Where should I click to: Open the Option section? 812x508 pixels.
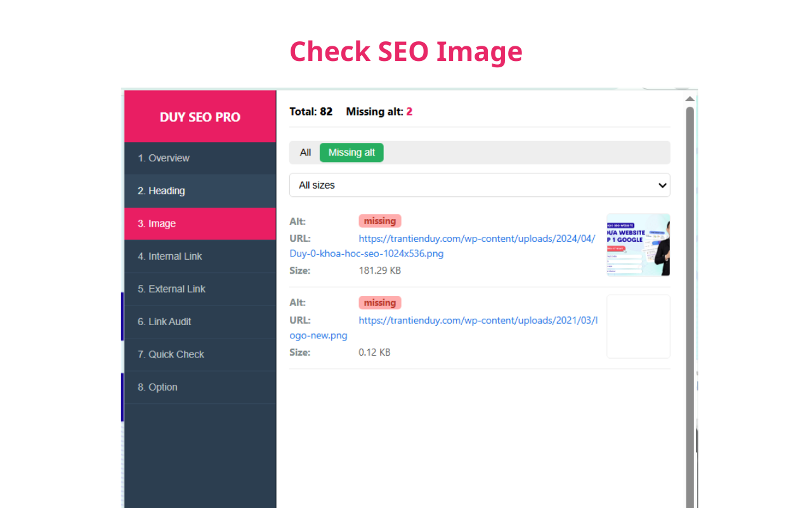(157, 387)
